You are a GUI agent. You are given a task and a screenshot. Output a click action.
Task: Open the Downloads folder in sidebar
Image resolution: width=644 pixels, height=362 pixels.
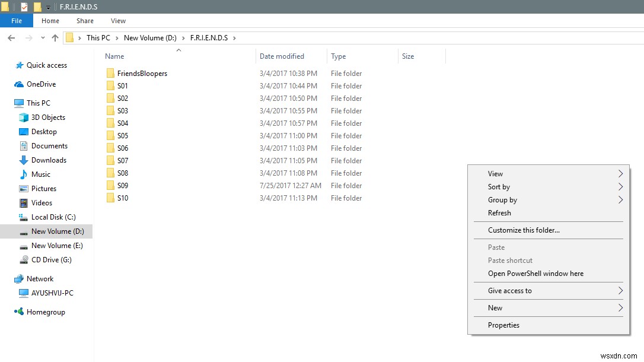48,160
